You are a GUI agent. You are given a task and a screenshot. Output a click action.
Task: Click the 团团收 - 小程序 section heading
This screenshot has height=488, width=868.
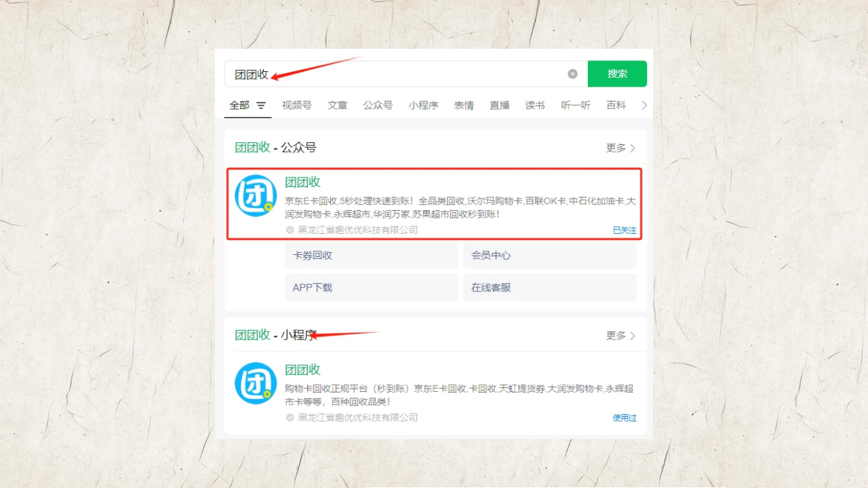pyautogui.click(x=275, y=335)
